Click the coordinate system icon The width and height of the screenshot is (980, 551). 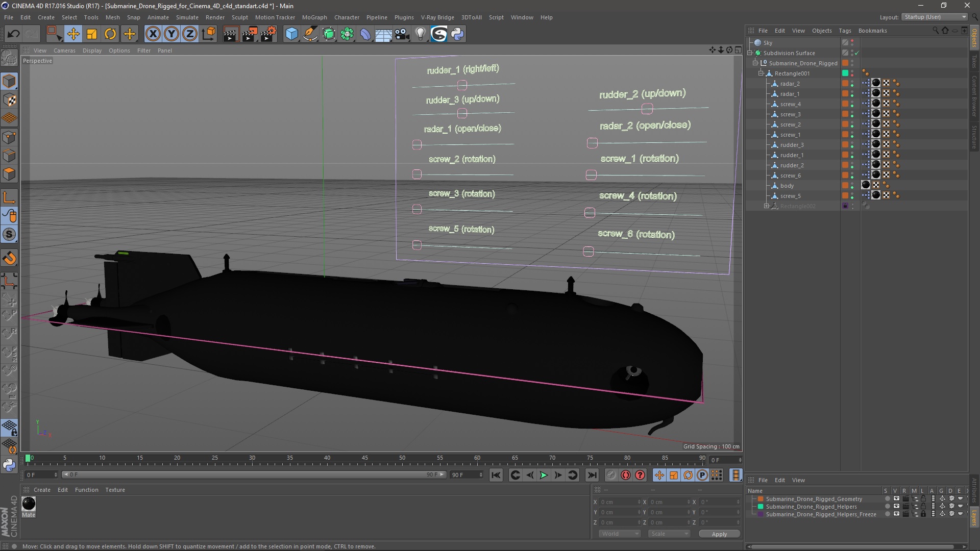click(209, 34)
